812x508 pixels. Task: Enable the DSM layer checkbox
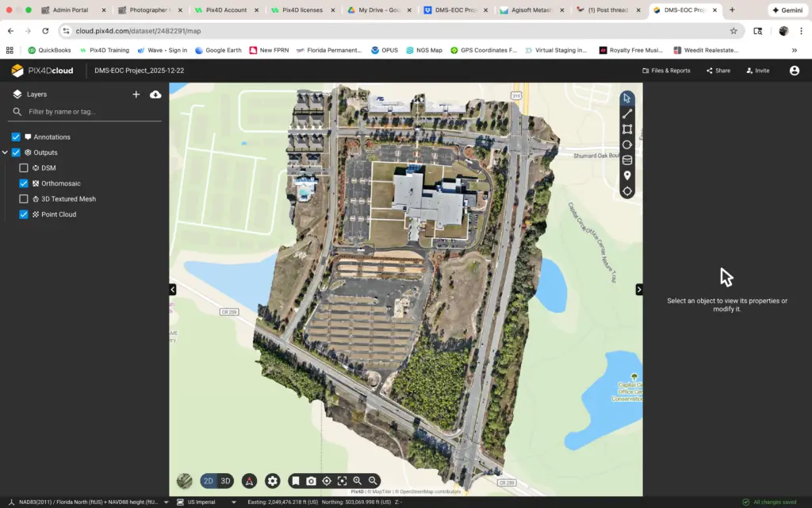point(24,168)
